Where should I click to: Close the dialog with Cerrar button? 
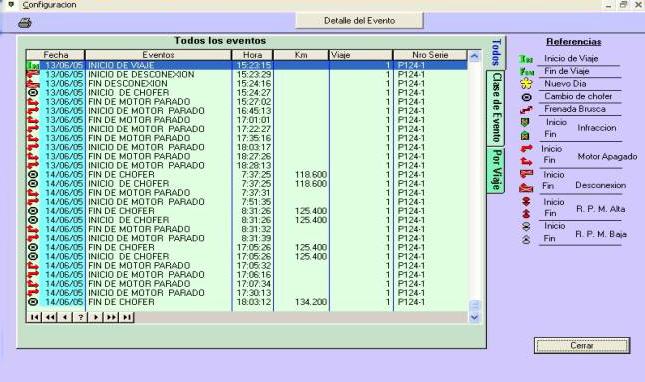point(582,345)
